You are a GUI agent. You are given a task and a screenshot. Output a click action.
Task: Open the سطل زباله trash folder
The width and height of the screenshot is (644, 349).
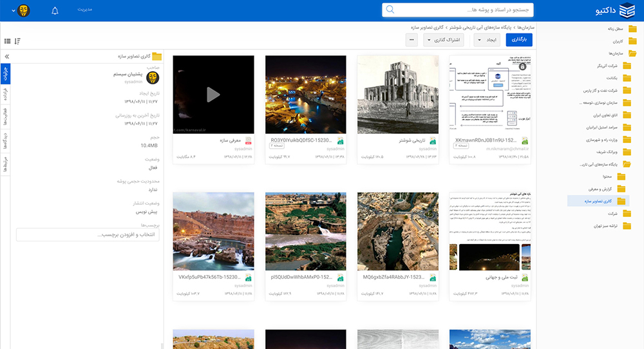622,29
